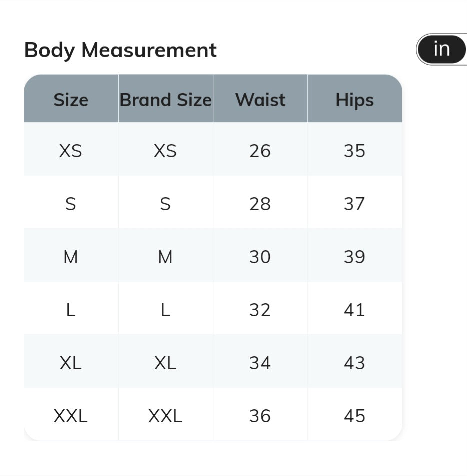Click waist value 34

point(260,363)
